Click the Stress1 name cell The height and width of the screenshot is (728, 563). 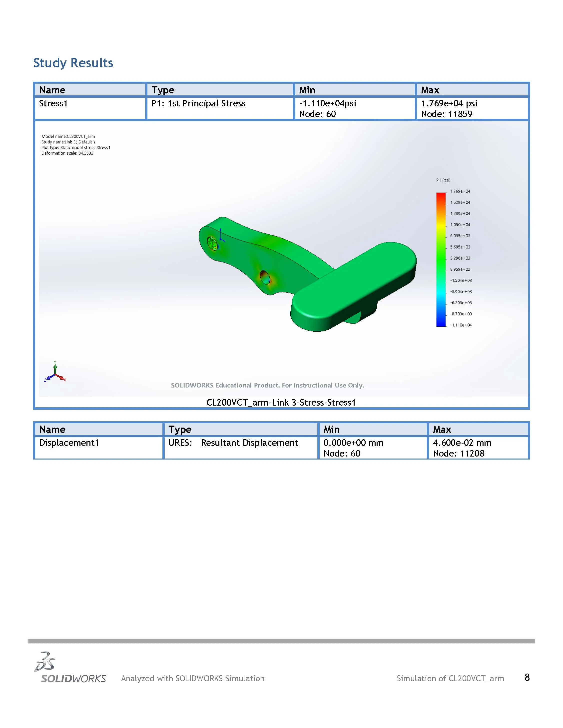(53, 104)
